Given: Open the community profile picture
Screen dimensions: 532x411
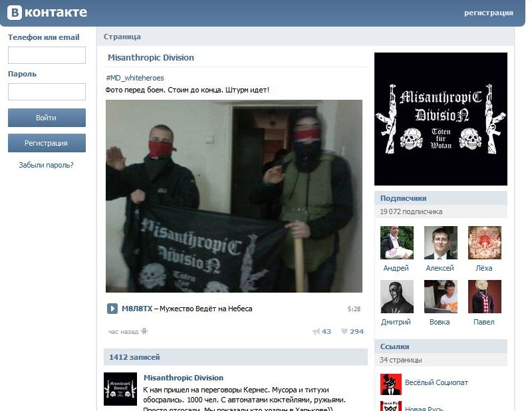Looking at the screenshot, I should (x=441, y=119).
